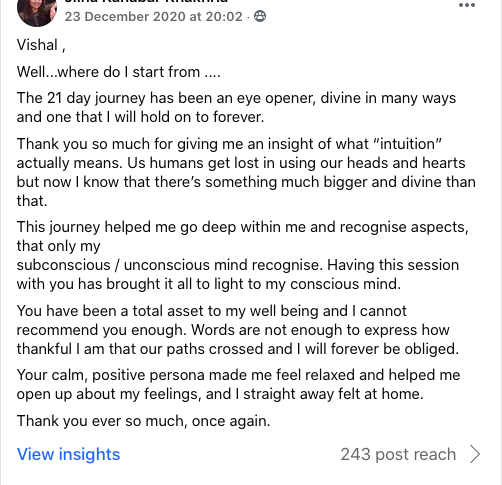The width and height of the screenshot is (502, 485).
Task: Select the "The 21 day journey" paragraph
Action: [x=236, y=107]
